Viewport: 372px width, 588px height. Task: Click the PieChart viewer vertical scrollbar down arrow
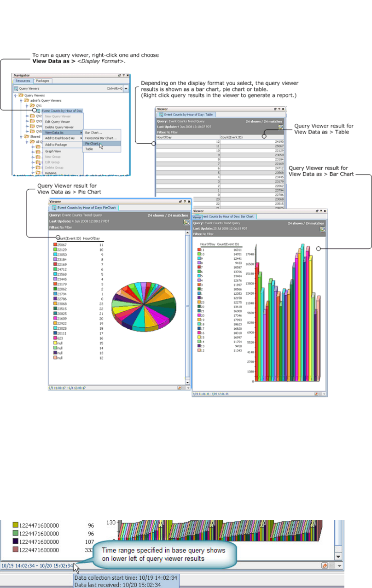coord(187,382)
